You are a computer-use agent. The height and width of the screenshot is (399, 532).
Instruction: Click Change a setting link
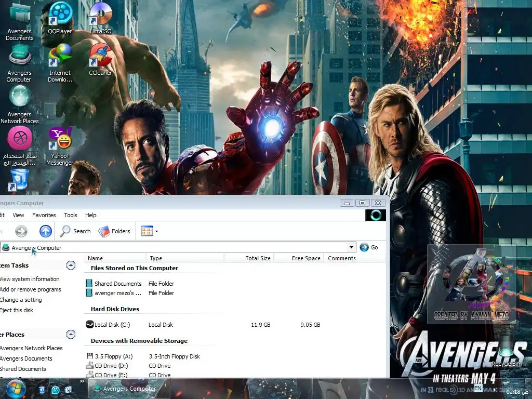(21, 300)
